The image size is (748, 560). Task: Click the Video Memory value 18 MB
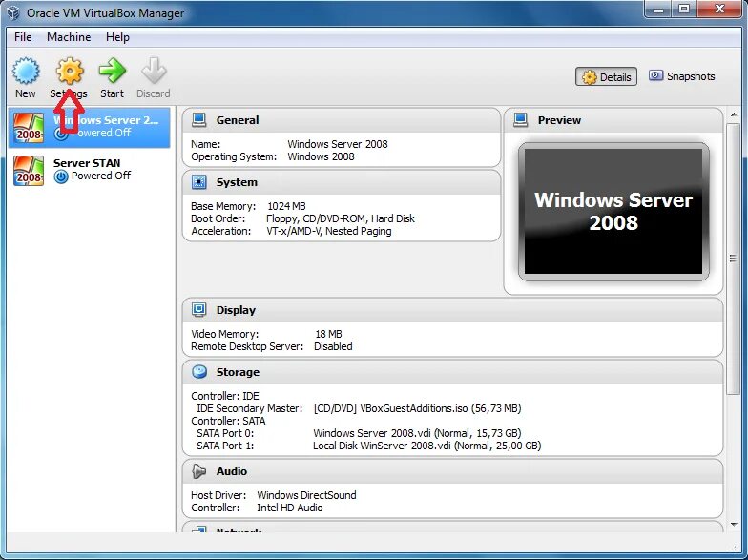[328, 334]
